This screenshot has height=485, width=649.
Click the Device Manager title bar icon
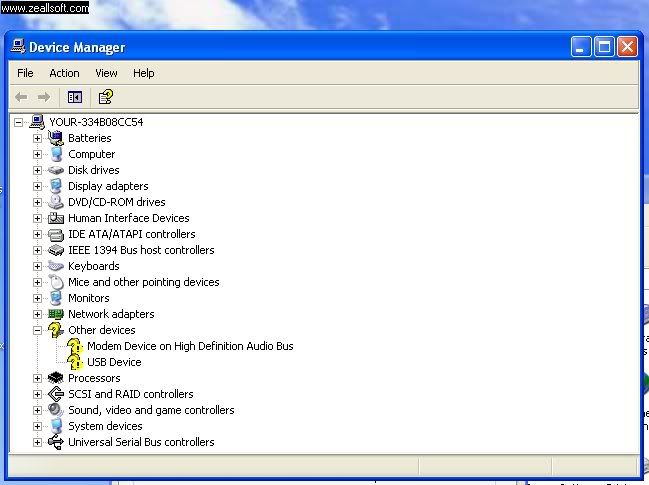pyautogui.click(x=18, y=47)
